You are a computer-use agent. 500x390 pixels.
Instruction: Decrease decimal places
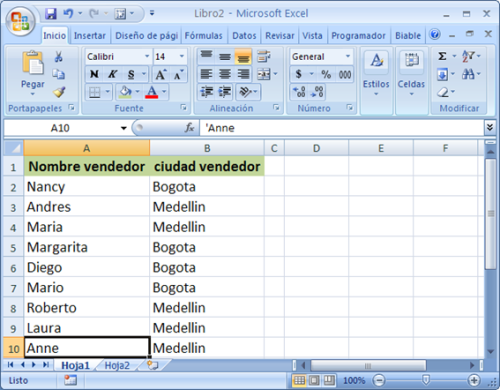317,92
